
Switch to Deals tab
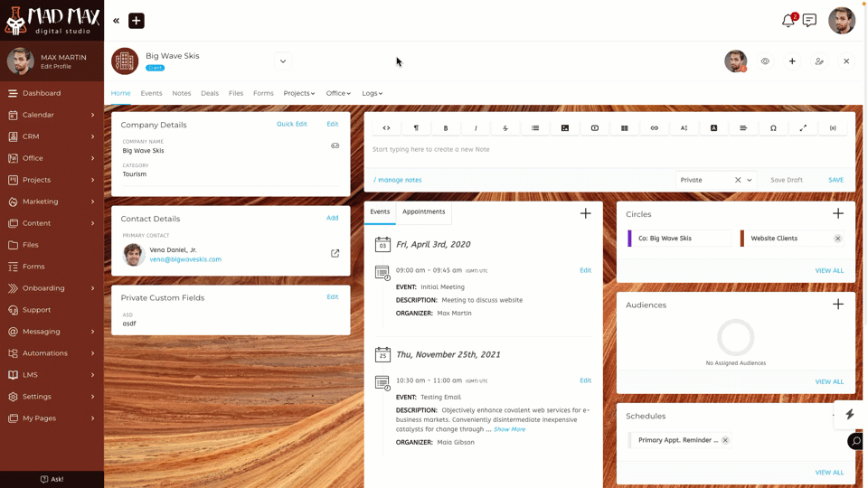[209, 93]
